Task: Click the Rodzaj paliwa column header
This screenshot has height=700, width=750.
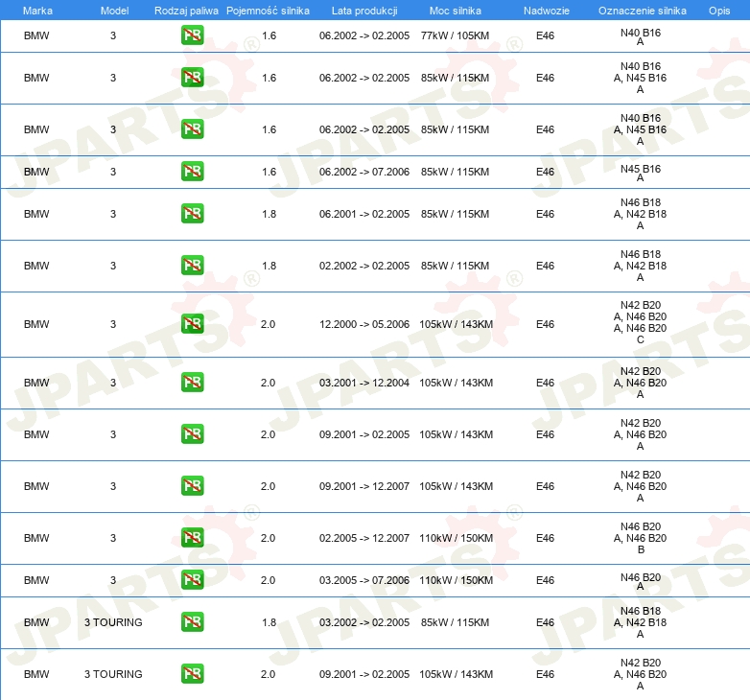Action: (x=186, y=11)
